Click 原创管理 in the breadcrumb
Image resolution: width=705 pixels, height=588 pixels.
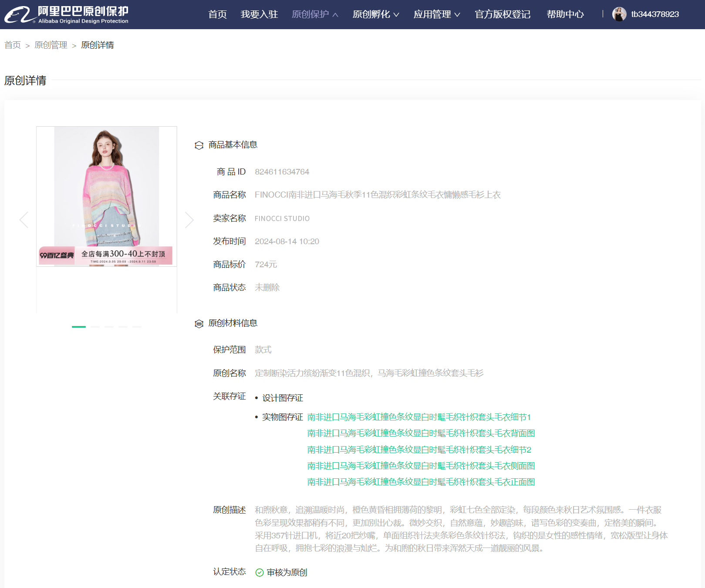(x=51, y=45)
